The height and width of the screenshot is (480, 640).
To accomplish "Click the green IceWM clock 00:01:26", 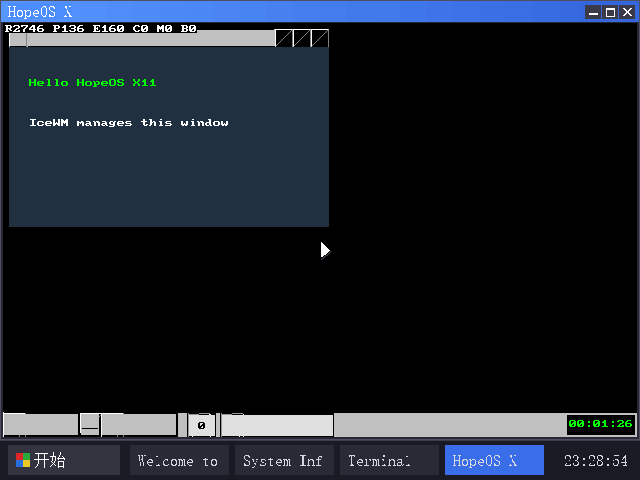I will 600,424.
